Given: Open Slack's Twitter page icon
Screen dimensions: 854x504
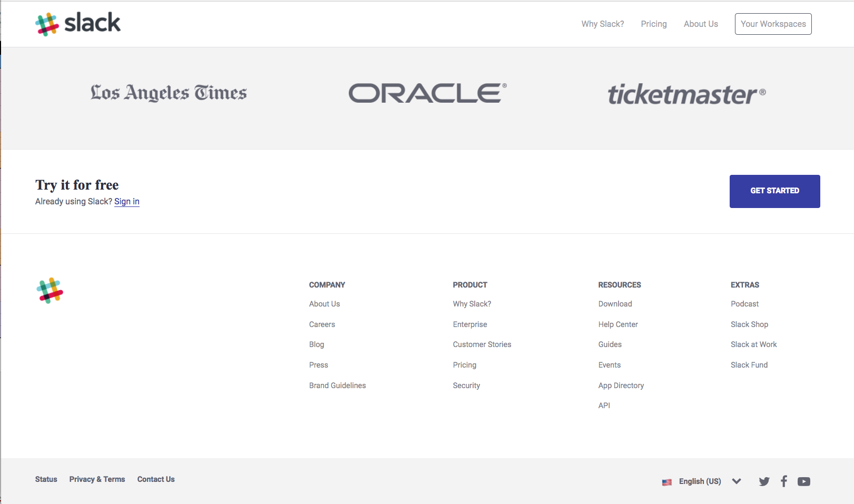Looking at the screenshot, I should pyautogui.click(x=764, y=481).
